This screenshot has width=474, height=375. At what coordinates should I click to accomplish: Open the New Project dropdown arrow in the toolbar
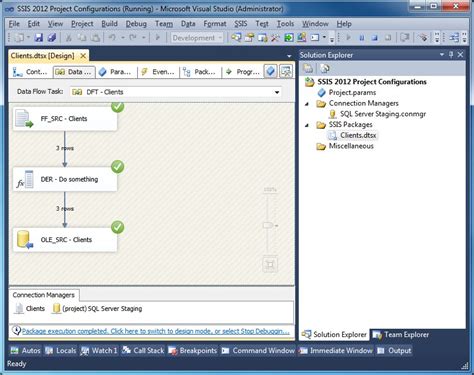pos(28,38)
